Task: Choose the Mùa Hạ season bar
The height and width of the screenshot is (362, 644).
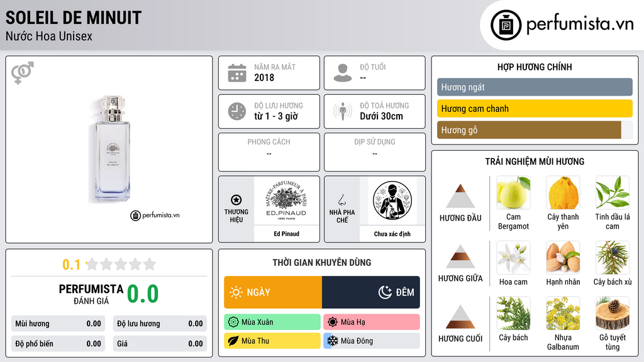Action: coord(372,322)
